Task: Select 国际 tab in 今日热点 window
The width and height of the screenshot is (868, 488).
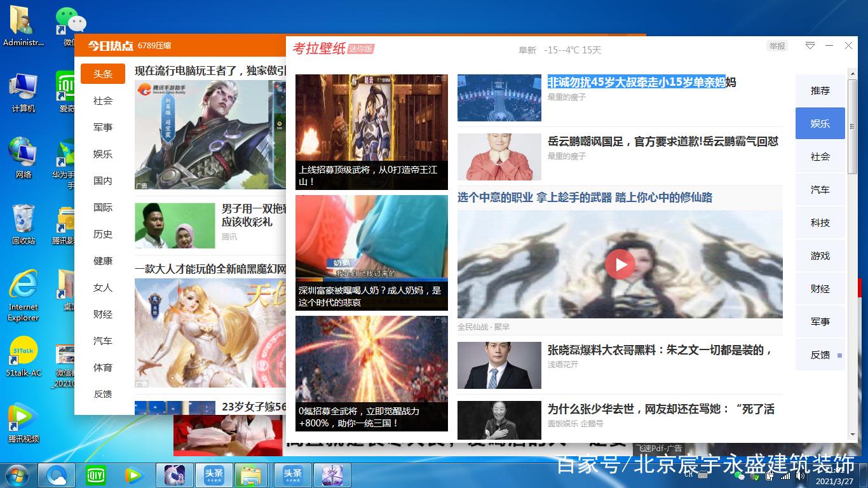Action: click(x=103, y=207)
